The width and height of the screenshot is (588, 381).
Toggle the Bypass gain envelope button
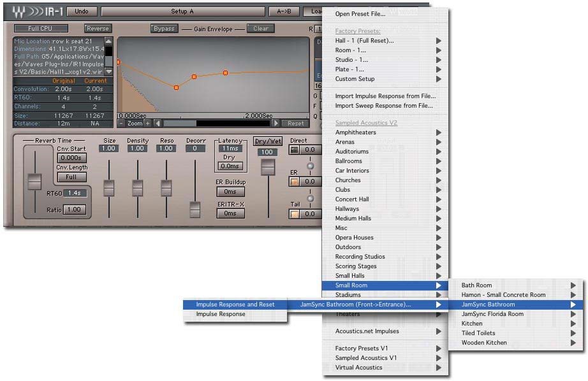pyautogui.click(x=165, y=29)
